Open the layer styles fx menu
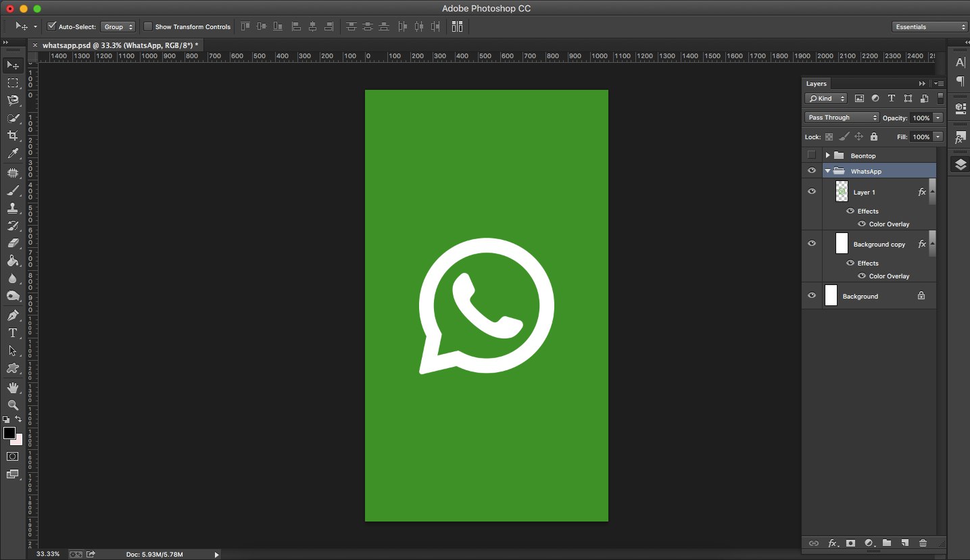The height and width of the screenshot is (560, 970). pos(832,543)
